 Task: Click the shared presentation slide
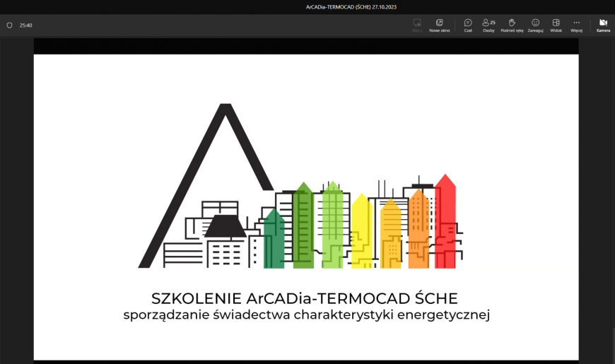[306, 207]
